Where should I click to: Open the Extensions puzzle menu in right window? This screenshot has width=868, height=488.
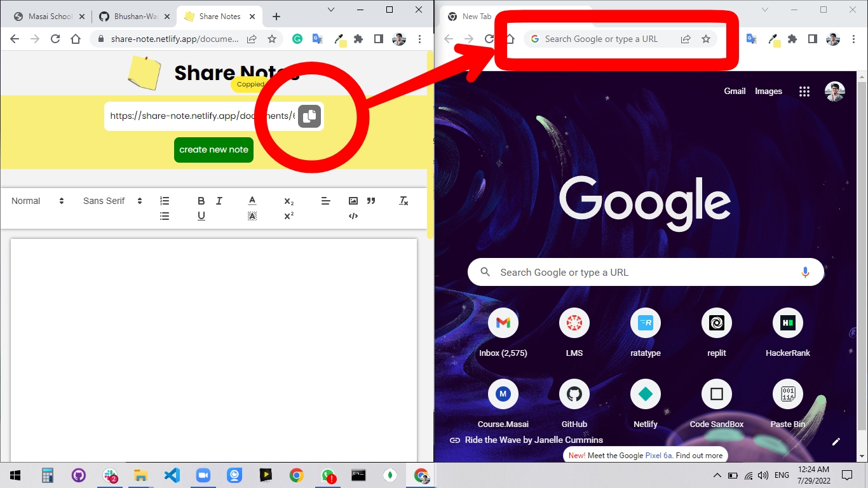click(792, 39)
